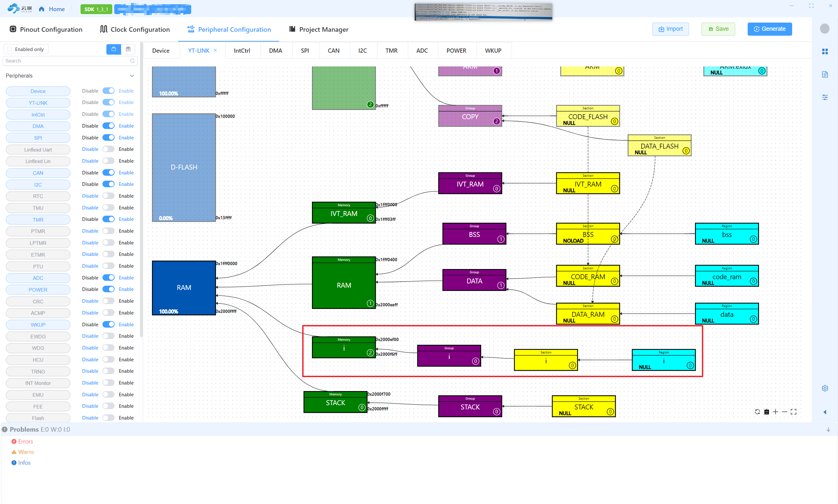The height and width of the screenshot is (504, 838).
Task: Toggle the Linflexd Uart switch
Action: (108, 149)
